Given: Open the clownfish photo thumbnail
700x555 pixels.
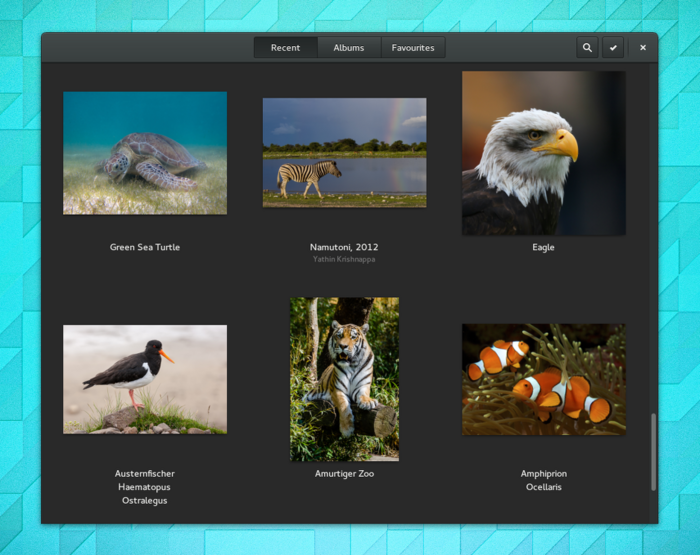Looking at the screenshot, I should point(543,379).
